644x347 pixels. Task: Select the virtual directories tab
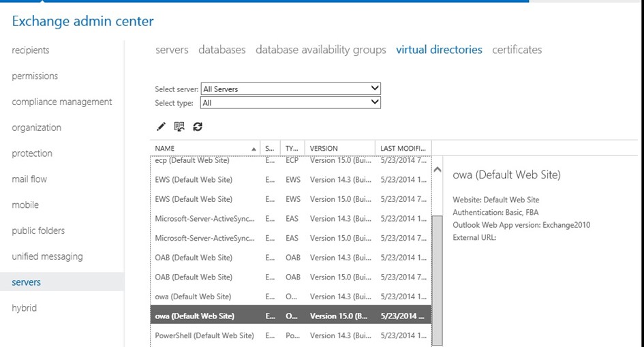[439, 50]
